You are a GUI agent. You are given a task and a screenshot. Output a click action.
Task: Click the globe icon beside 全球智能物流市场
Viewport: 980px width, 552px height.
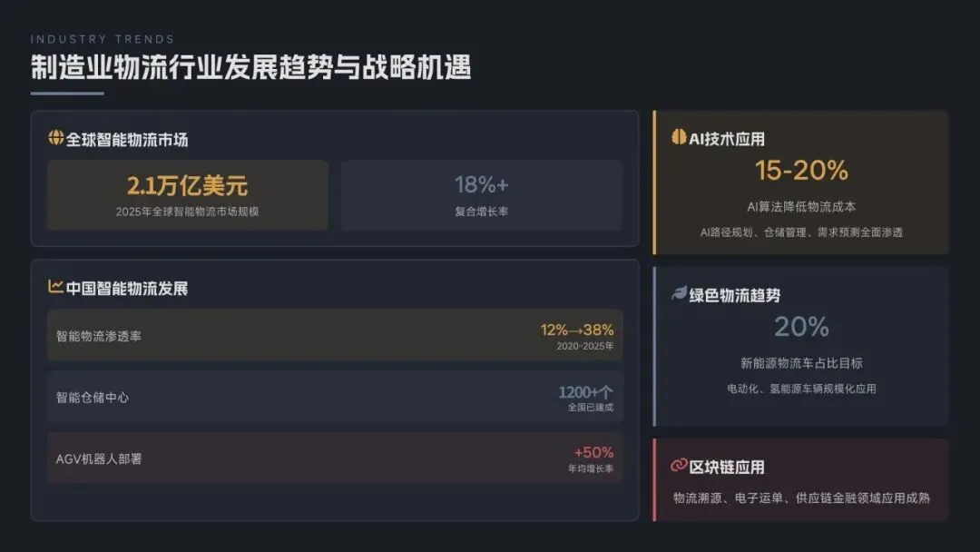56,138
